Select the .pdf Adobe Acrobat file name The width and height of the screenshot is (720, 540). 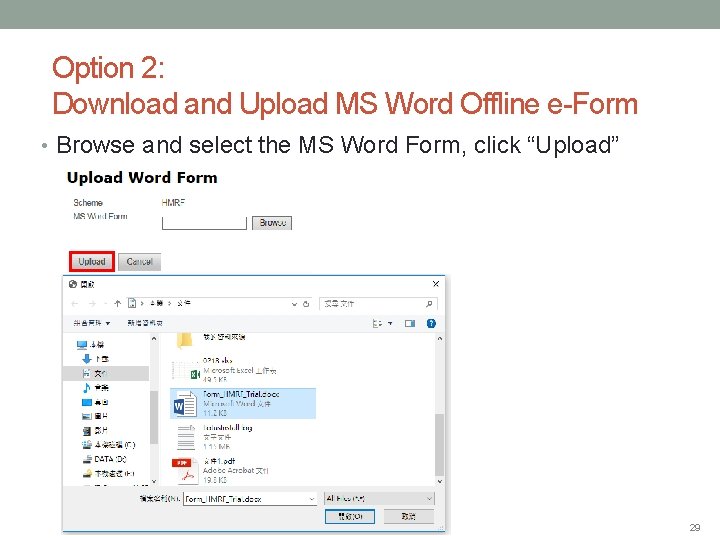tap(219, 461)
